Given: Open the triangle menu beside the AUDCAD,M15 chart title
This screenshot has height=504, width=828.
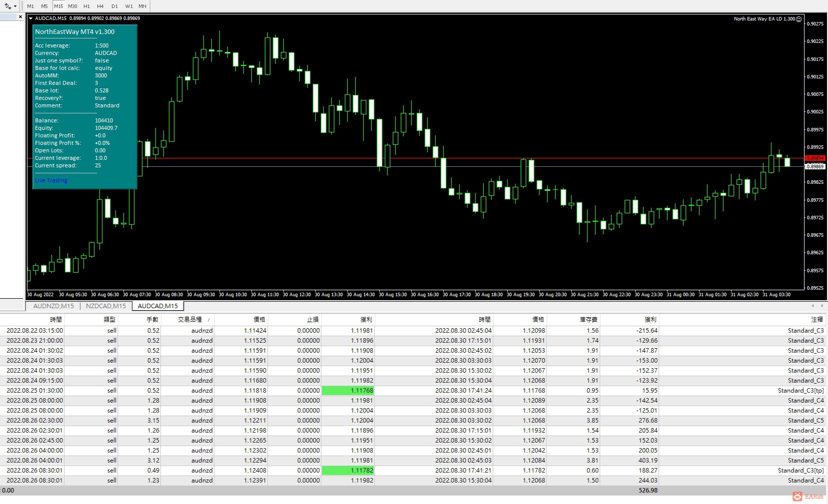Looking at the screenshot, I should (x=31, y=18).
